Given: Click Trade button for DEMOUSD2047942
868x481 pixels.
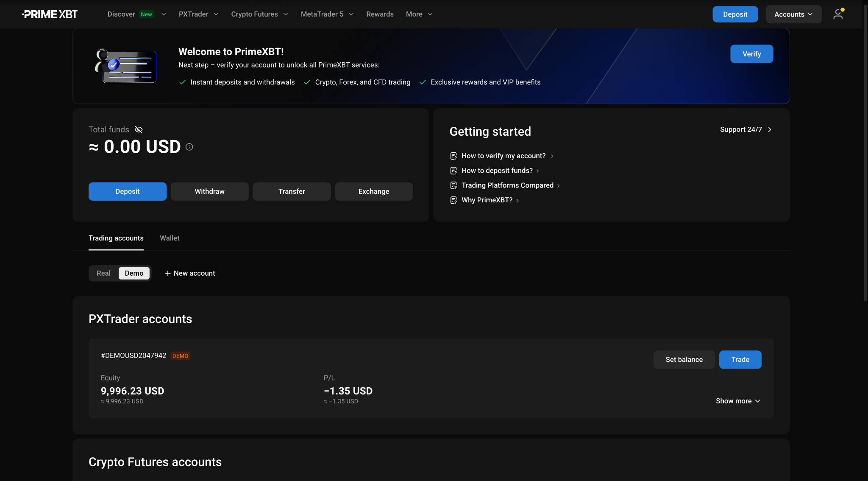Looking at the screenshot, I should [x=740, y=360].
